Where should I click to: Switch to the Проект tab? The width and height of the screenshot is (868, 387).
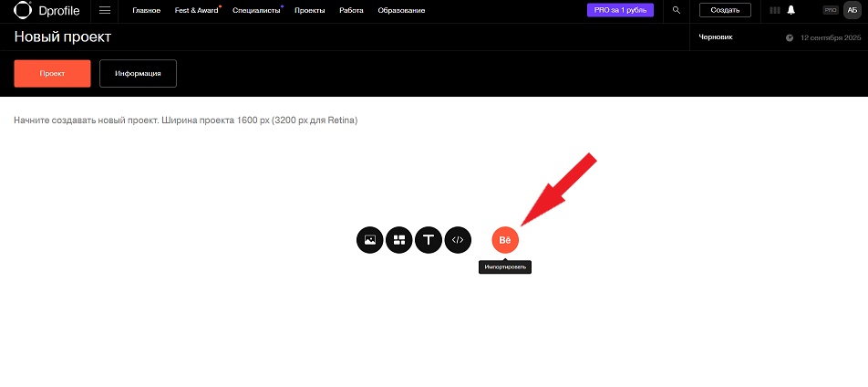(52, 73)
